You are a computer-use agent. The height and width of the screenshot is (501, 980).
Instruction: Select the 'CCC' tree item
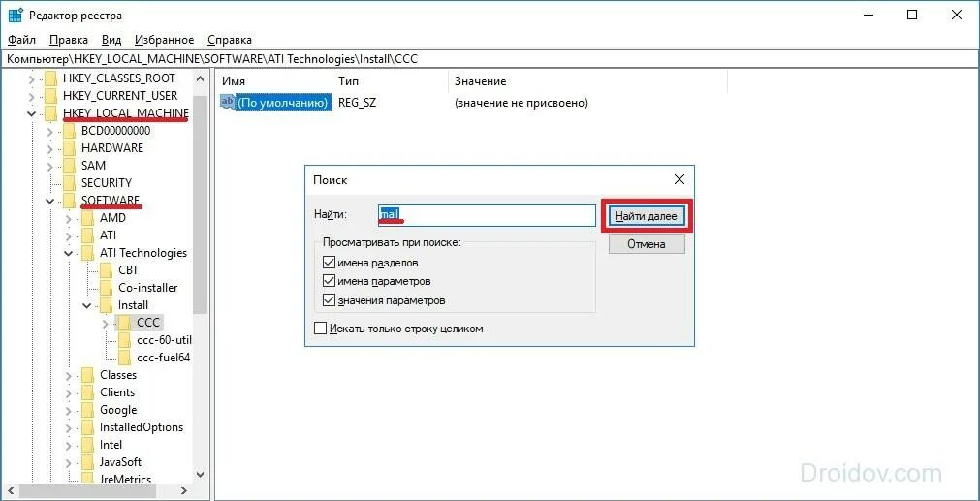[x=148, y=323]
